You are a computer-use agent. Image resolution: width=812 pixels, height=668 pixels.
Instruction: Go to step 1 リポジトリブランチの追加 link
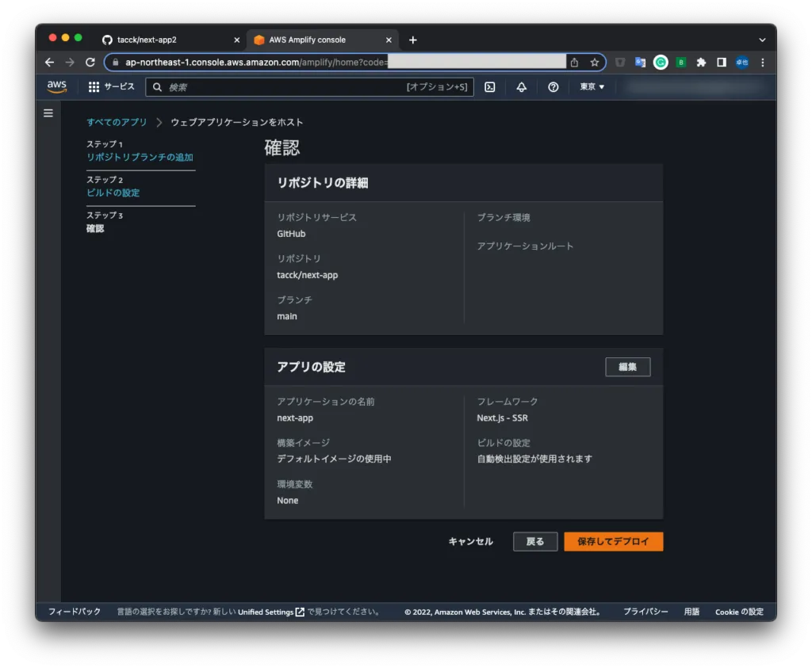point(140,157)
